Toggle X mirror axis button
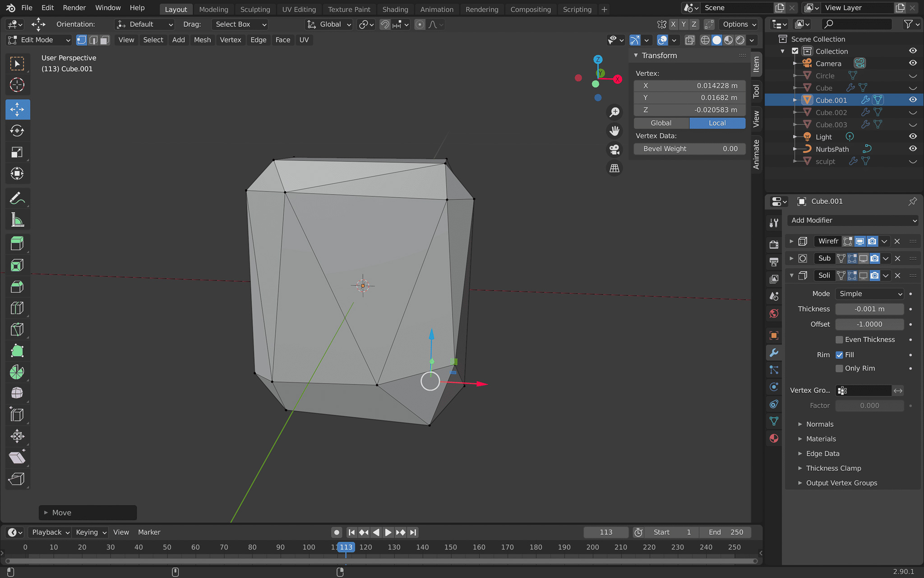 click(673, 24)
